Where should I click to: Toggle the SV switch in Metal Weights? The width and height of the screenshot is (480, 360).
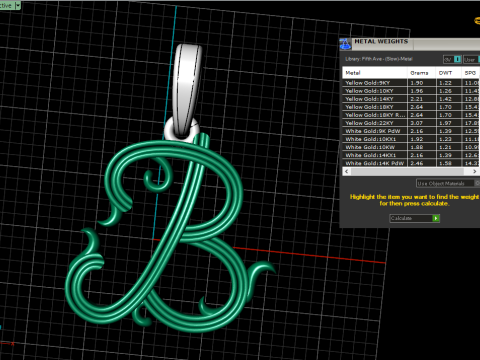pyautogui.click(x=452, y=59)
